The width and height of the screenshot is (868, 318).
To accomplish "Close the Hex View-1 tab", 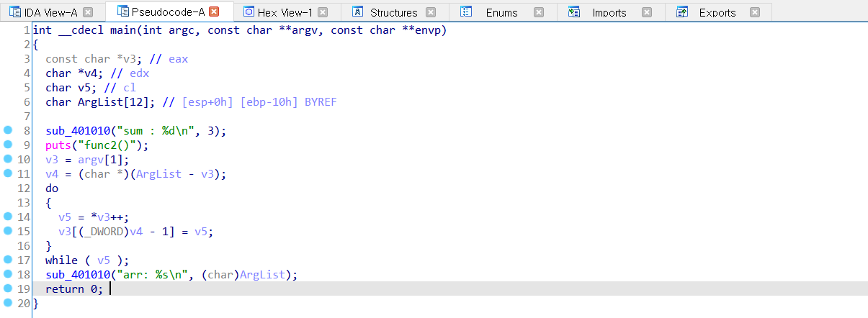I will [x=323, y=12].
